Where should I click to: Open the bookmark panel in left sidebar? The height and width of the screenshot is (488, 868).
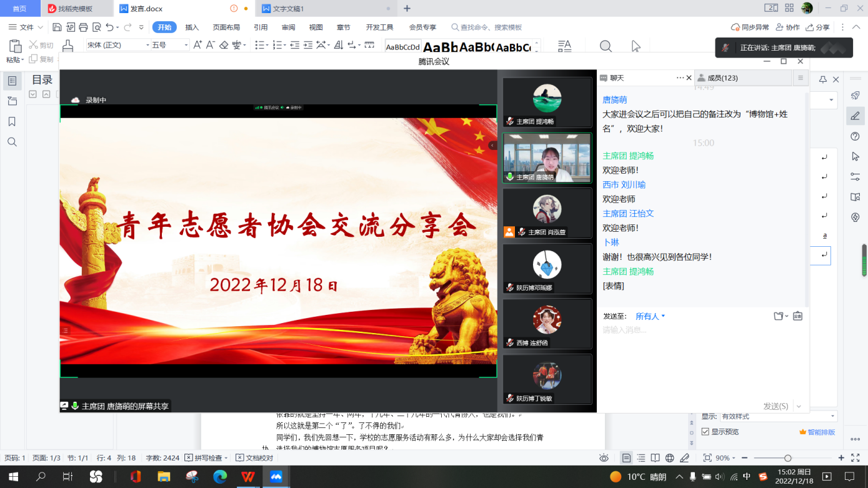point(12,122)
